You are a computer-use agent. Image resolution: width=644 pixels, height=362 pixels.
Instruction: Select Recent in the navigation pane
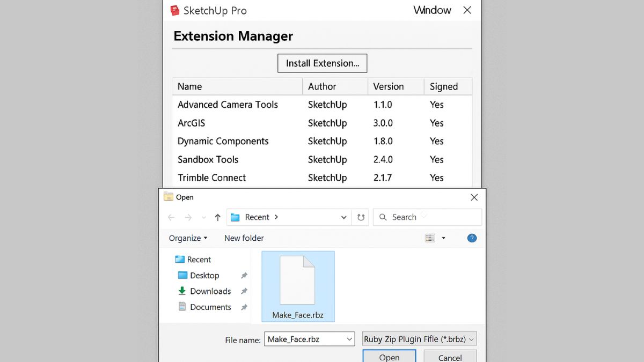193,260
